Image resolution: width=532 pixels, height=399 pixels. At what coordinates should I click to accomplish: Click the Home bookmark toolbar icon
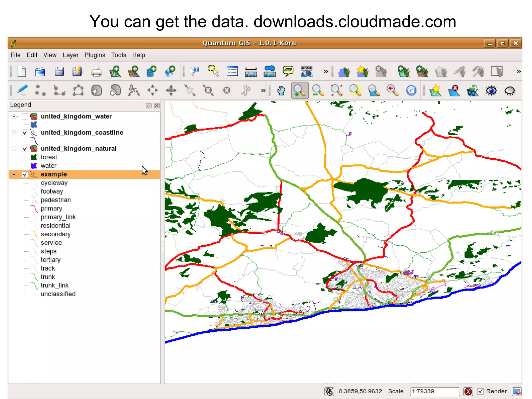click(x=307, y=71)
